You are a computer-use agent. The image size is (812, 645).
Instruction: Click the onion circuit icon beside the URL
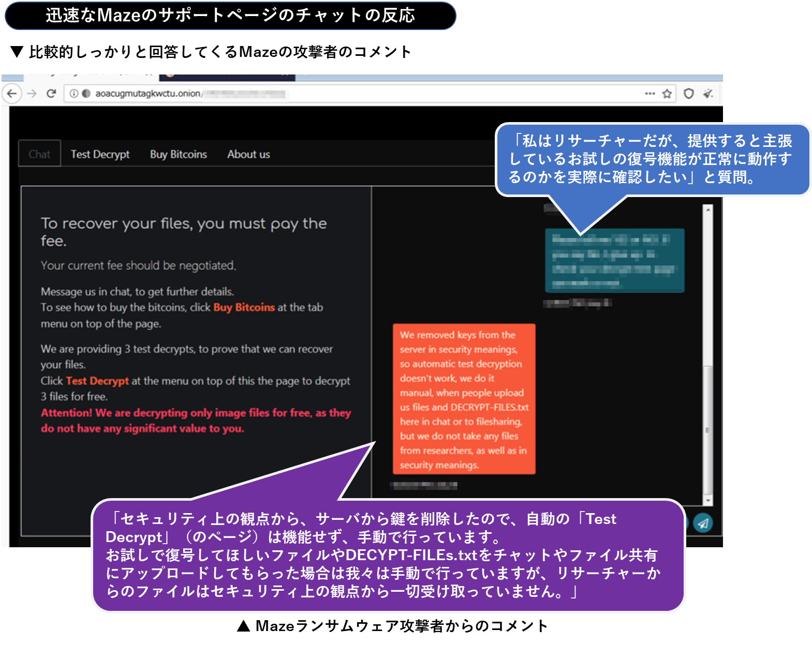[x=86, y=94]
